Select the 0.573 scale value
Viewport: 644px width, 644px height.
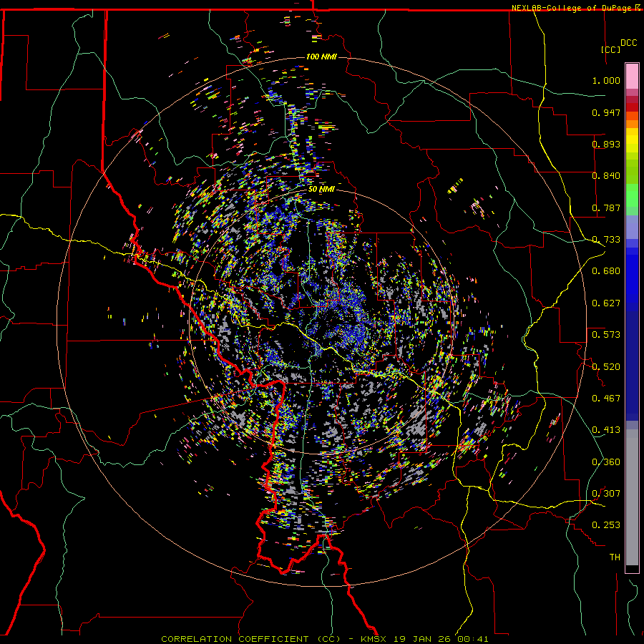click(606, 335)
